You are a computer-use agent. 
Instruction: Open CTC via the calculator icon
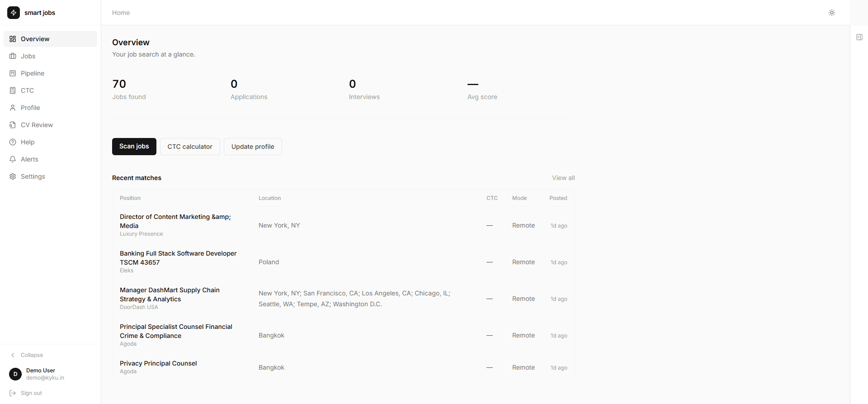tap(13, 90)
